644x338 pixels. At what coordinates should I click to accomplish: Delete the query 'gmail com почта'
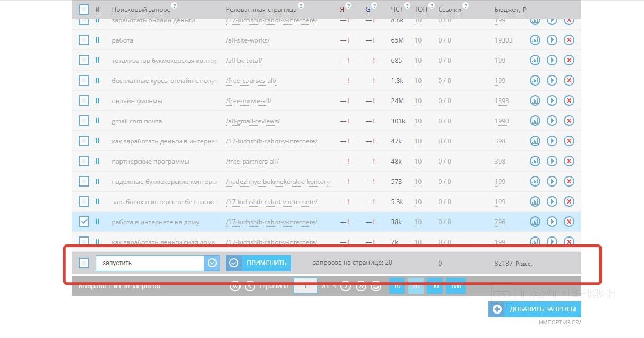coord(569,121)
